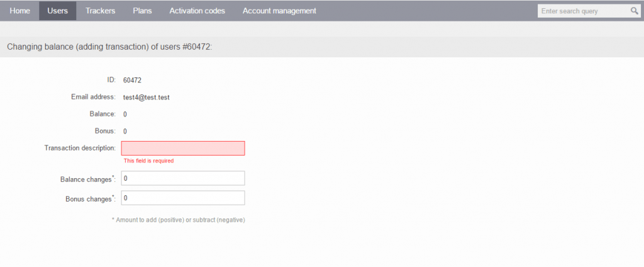Select email address test4@test.test
This screenshot has height=267, width=644.
tap(147, 97)
